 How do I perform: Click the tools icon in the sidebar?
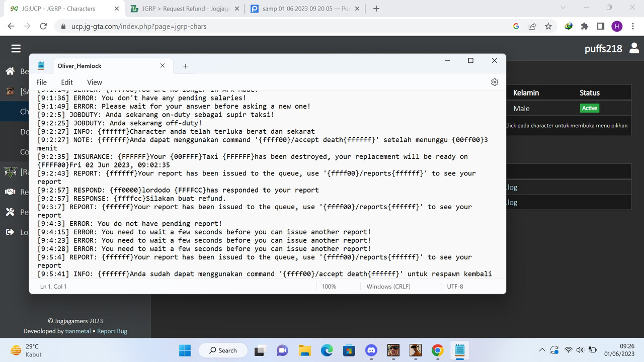[x=10, y=212]
